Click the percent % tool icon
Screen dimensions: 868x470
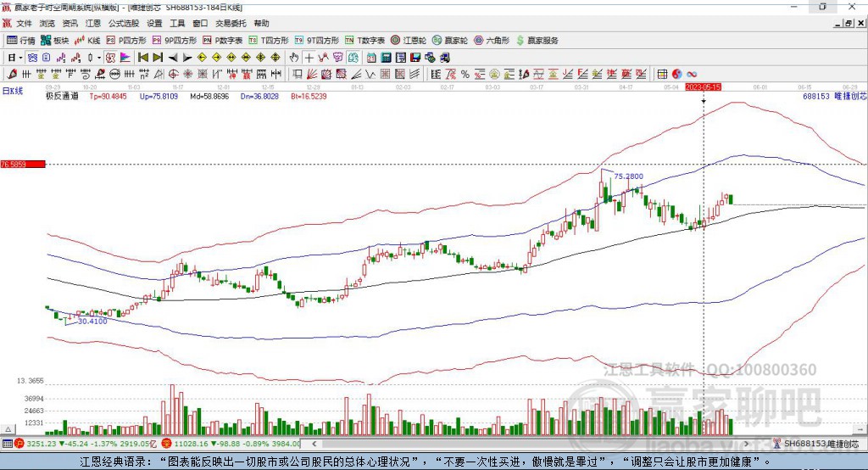pyautogui.click(x=465, y=74)
